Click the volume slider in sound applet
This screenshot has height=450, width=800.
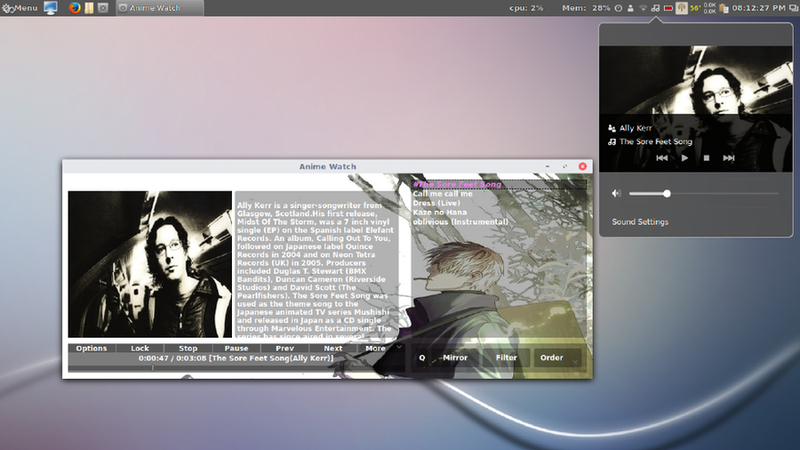click(x=704, y=193)
